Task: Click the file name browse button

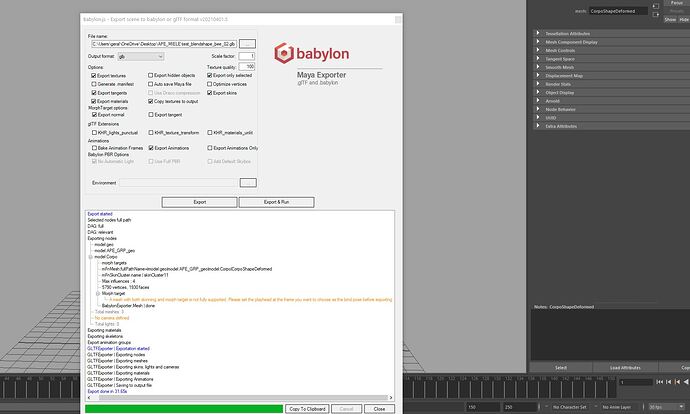Action: 247,44
